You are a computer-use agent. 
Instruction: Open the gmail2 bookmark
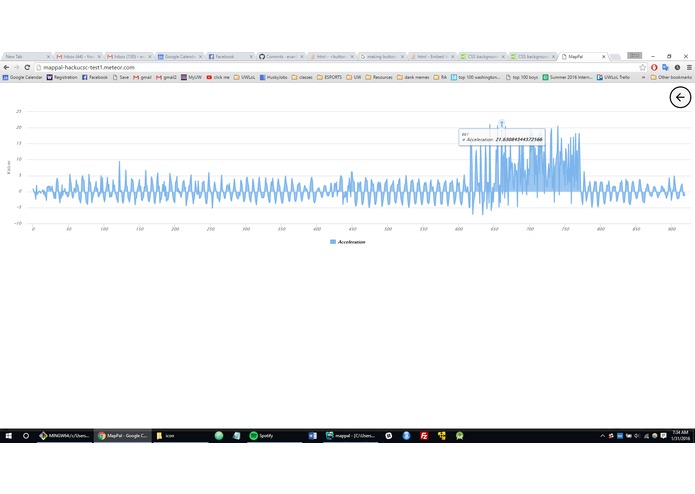point(166,77)
